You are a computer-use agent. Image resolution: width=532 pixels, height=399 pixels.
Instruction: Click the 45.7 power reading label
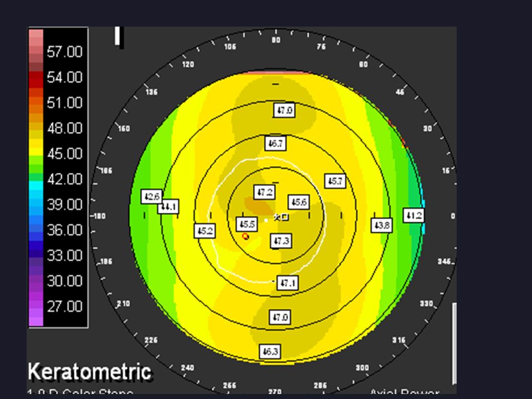(335, 181)
